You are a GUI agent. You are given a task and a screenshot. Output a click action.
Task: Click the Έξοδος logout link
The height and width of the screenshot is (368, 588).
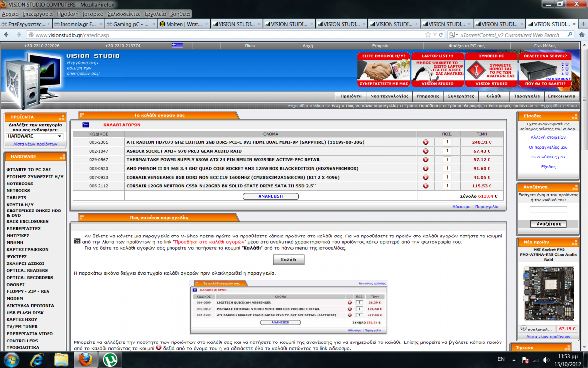548,167
